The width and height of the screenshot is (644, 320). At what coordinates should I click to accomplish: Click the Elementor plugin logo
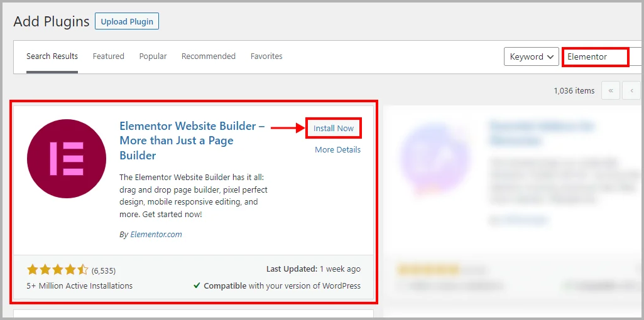67,159
